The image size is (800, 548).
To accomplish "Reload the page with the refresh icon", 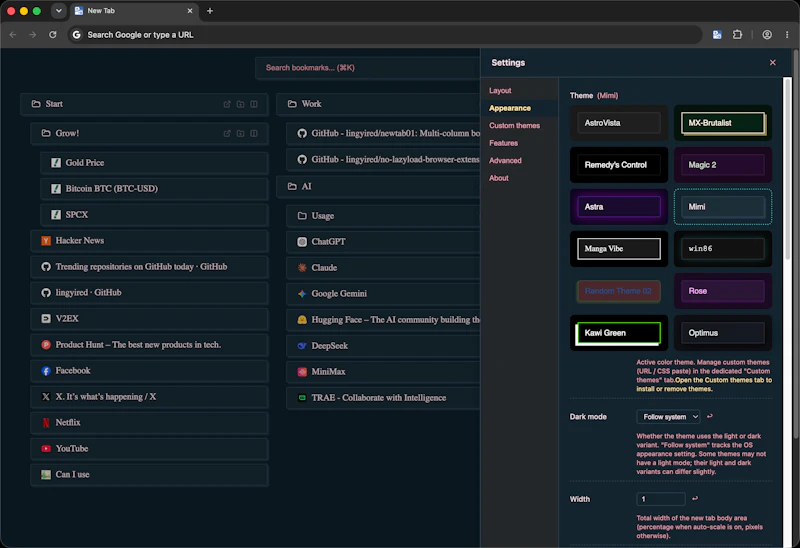I will click(53, 35).
